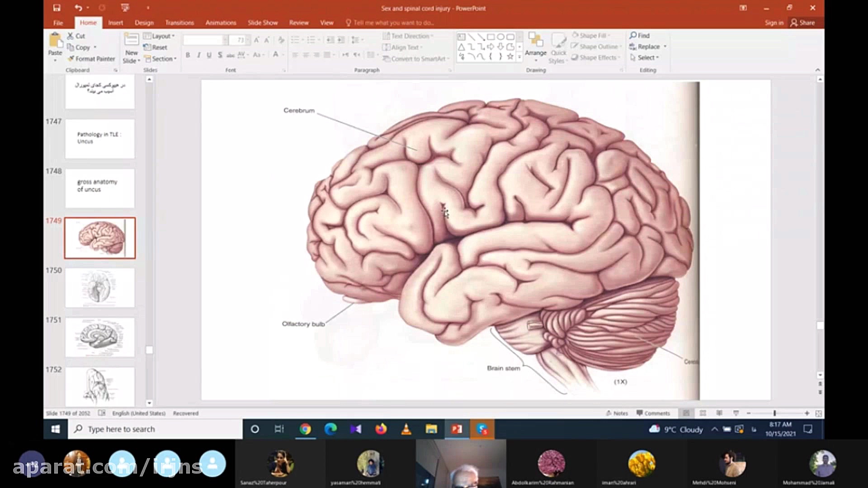
Task: Open the Slide Show ribbon tab
Action: (263, 23)
